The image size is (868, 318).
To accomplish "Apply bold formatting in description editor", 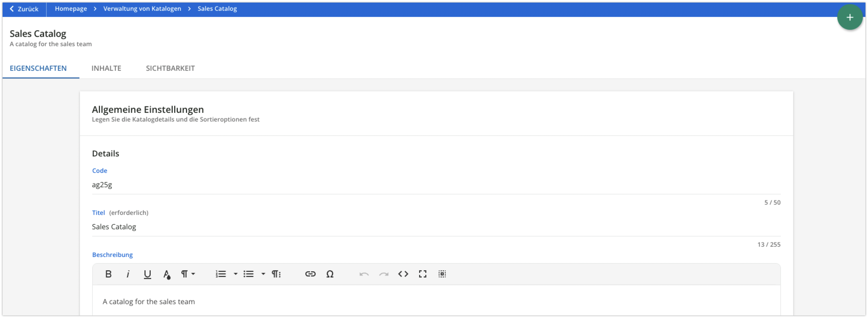I will coord(108,274).
